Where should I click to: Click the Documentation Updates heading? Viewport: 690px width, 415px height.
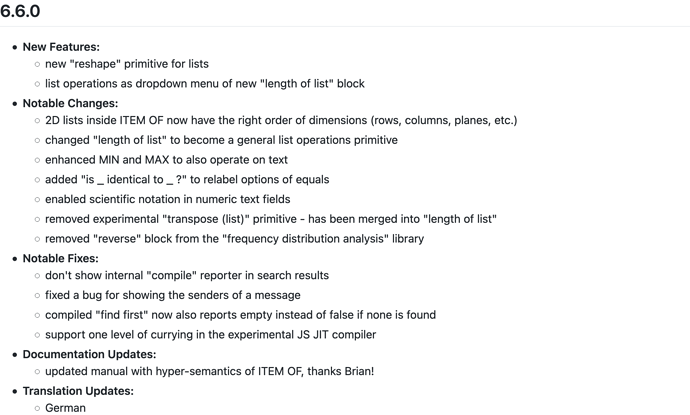pyautogui.click(x=89, y=355)
